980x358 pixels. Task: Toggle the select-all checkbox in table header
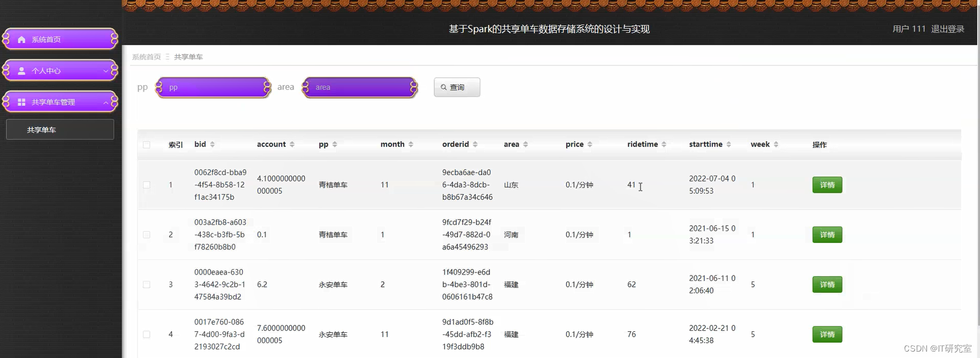coord(147,144)
